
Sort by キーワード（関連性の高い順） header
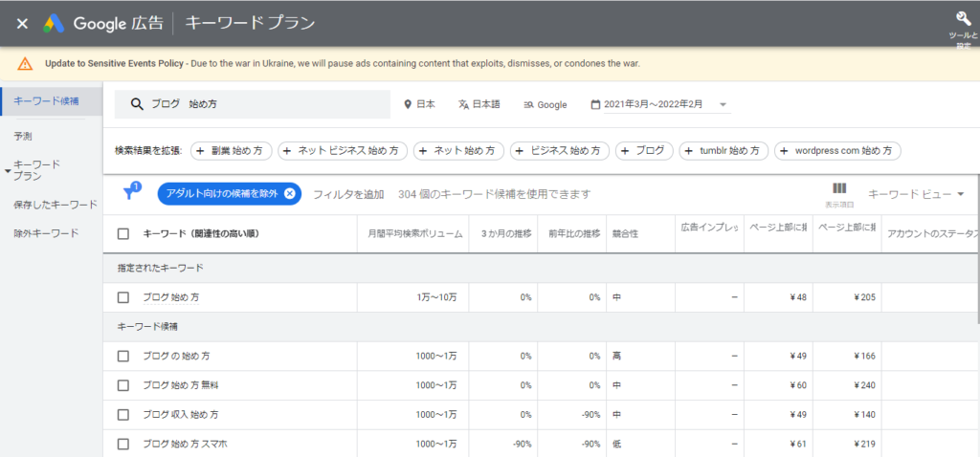coord(201,234)
